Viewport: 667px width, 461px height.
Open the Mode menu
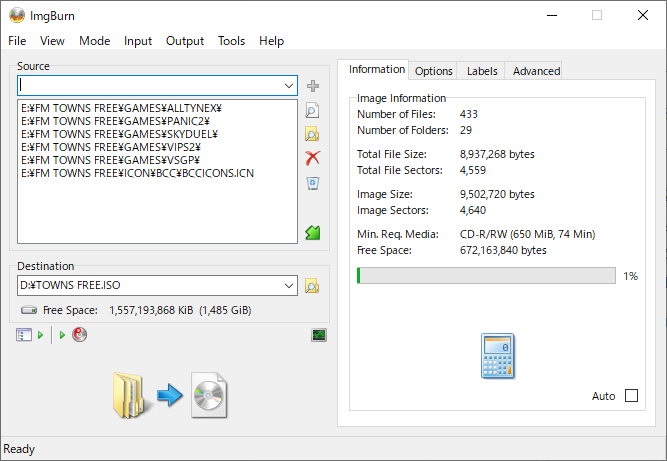tap(94, 41)
